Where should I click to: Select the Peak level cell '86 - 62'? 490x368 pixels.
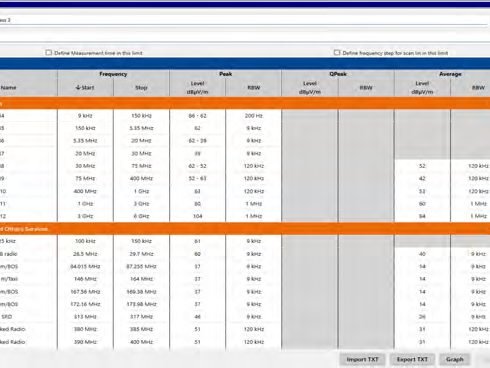tap(197, 116)
